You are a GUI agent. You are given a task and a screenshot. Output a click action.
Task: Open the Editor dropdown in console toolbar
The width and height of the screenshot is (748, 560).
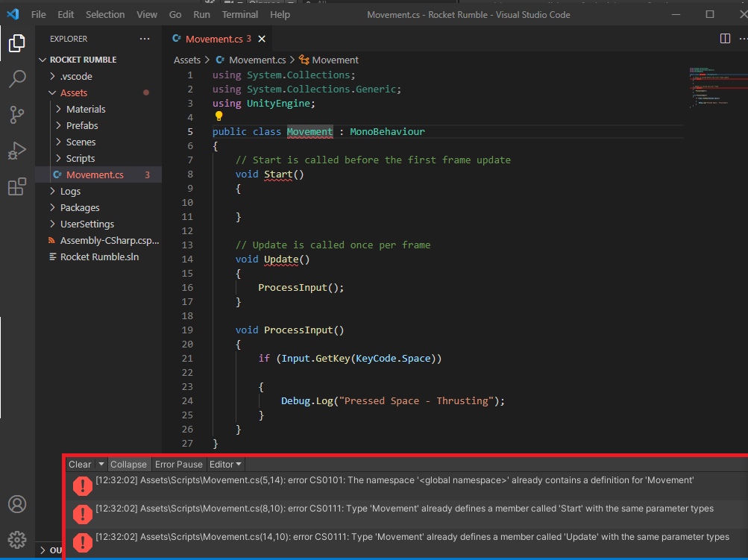(224, 464)
